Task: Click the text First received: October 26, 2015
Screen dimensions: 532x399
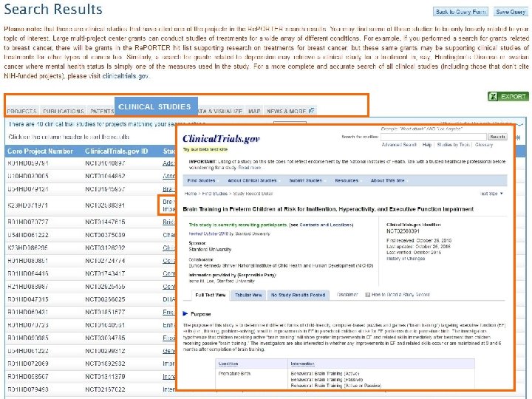Action: pos(419,241)
